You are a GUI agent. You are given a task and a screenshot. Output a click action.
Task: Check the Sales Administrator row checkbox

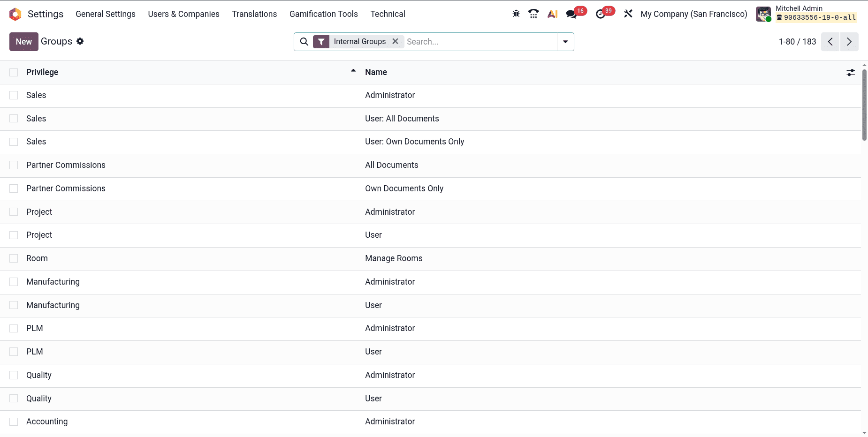coord(13,95)
